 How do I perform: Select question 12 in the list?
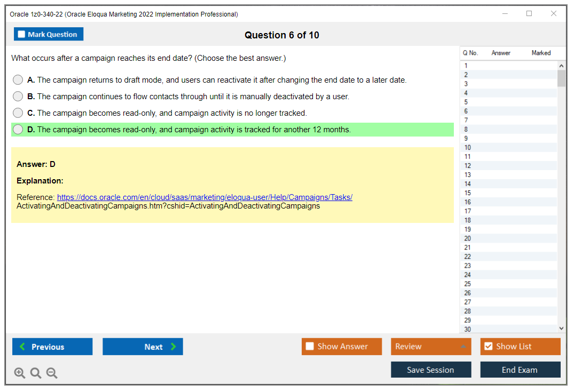[x=468, y=166]
